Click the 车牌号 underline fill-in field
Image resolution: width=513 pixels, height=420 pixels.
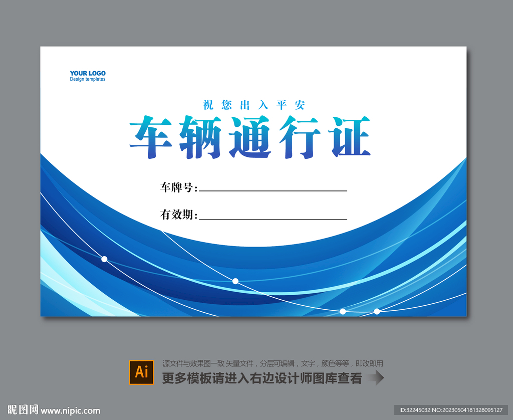coord(273,190)
